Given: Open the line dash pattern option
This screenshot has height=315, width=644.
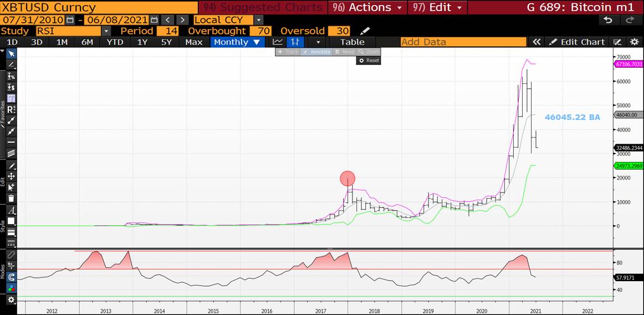Looking at the screenshot, I should (12, 242).
